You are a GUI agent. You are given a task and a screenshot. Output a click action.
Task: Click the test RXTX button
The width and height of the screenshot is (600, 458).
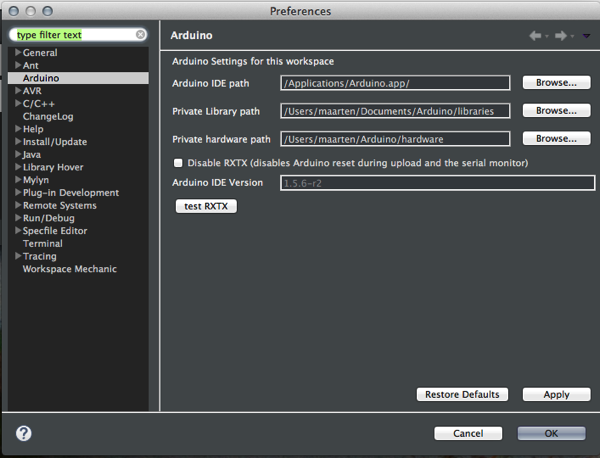pos(206,206)
